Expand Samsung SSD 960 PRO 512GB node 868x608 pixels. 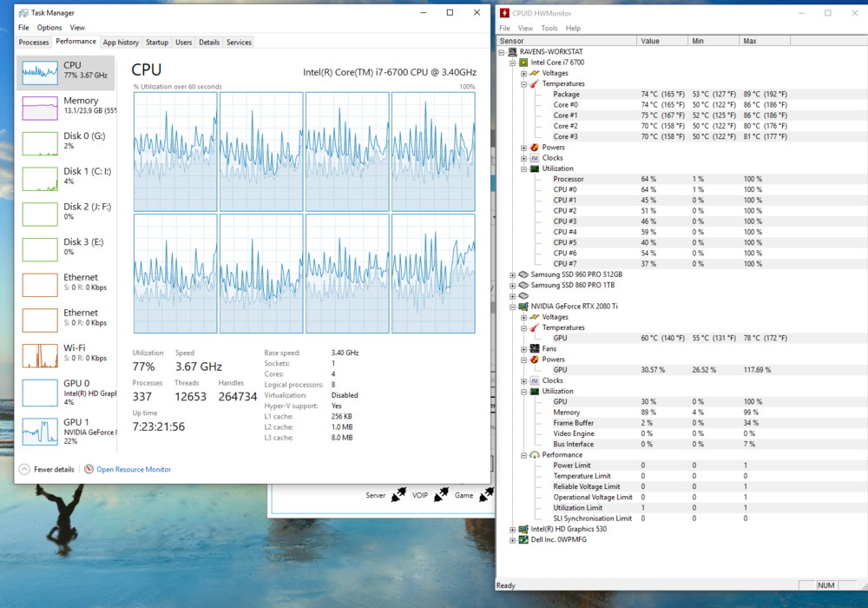tap(513, 274)
